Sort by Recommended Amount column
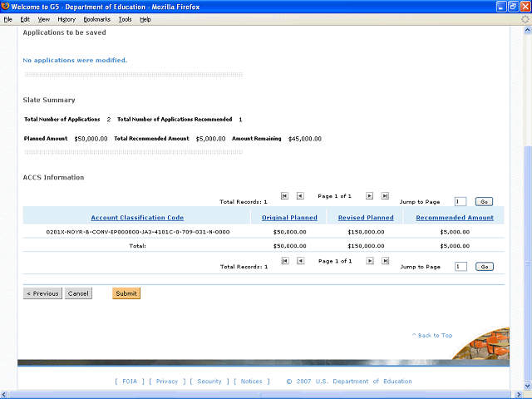The image size is (532, 399). [455, 218]
